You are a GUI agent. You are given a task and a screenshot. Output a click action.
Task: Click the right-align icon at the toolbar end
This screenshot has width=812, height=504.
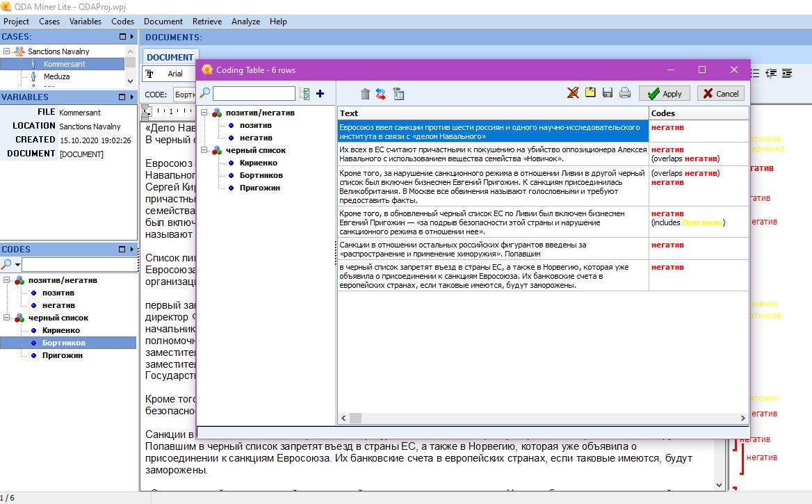(787, 74)
